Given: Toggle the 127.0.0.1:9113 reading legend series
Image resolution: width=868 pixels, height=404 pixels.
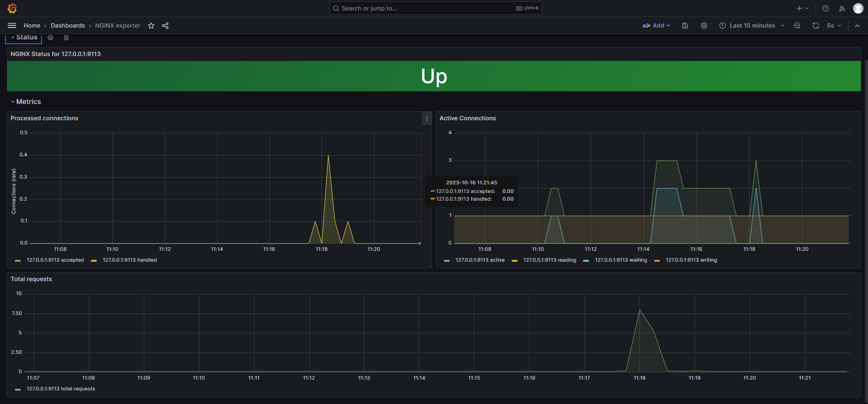Looking at the screenshot, I should tap(550, 260).
